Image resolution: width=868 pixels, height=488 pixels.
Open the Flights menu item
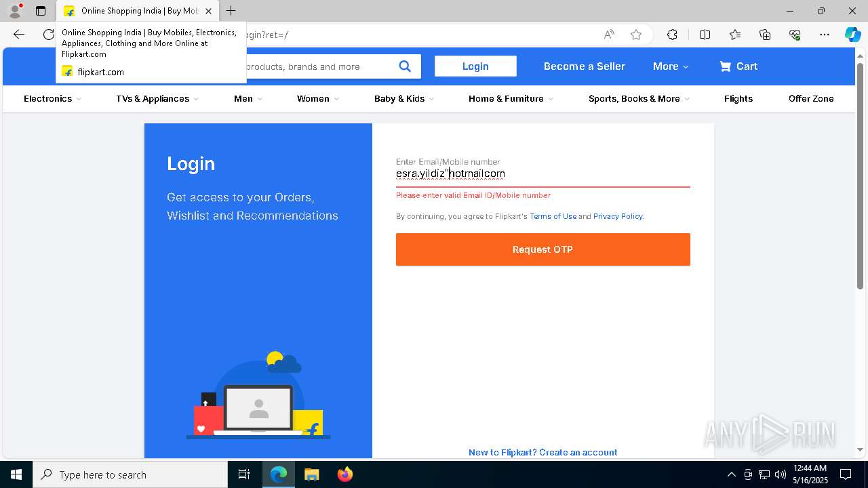point(738,98)
